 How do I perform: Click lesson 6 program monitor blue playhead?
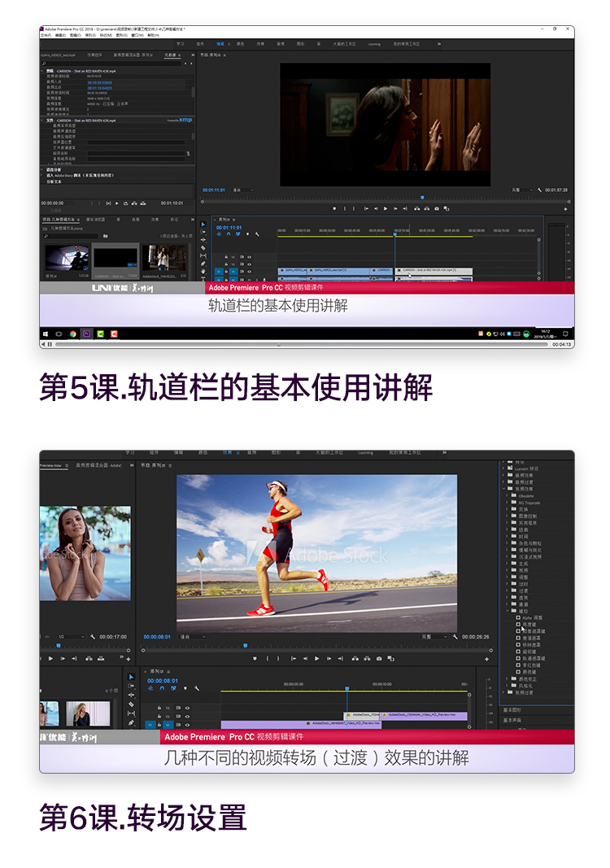click(x=245, y=645)
